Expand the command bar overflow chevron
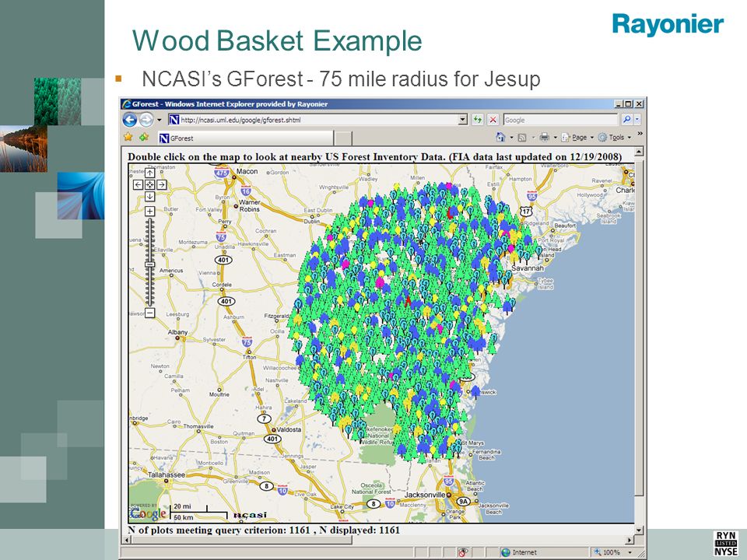The image size is (747, 560). pyautogui.click(x=640, y=135)
